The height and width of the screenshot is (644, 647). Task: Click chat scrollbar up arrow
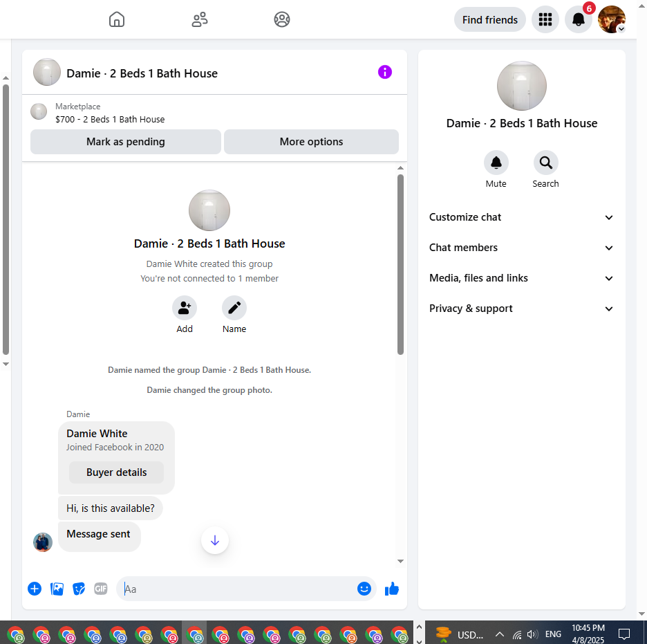pyautogui.click(x=400, y=168)
